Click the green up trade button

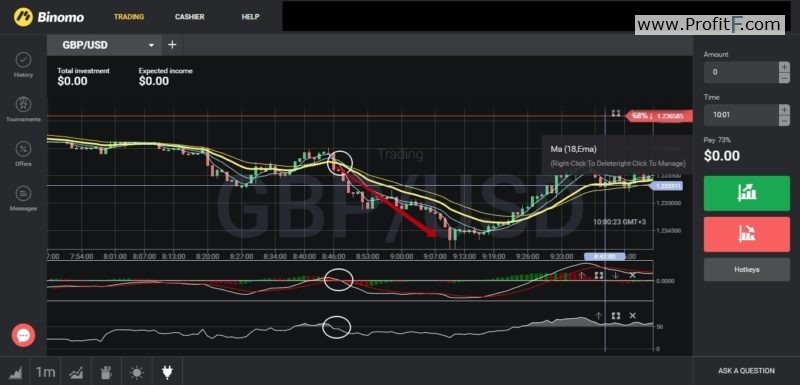[x=746, y=193]
